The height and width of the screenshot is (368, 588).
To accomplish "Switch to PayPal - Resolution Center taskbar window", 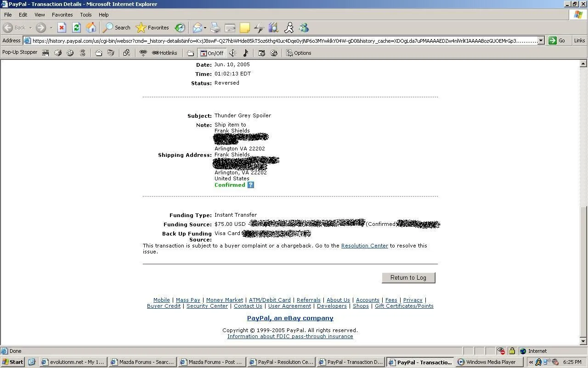I will pyautogui.click(x=281, y=362).
